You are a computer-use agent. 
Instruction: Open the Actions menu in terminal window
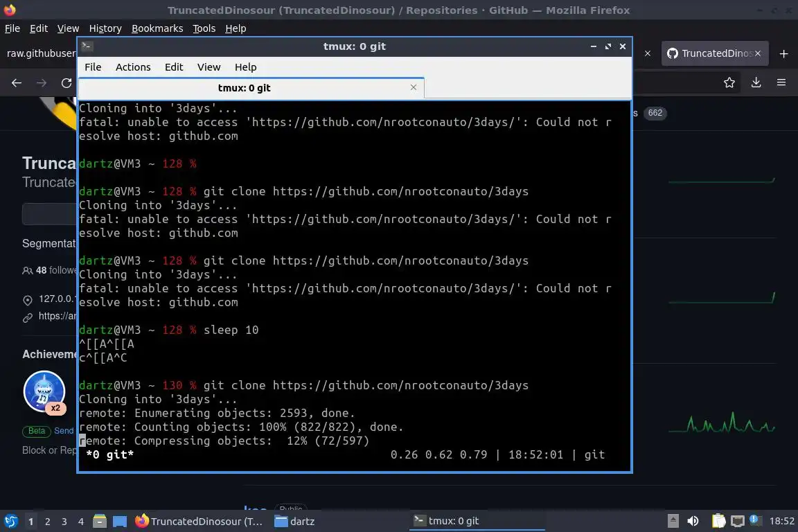coord(133,67)
